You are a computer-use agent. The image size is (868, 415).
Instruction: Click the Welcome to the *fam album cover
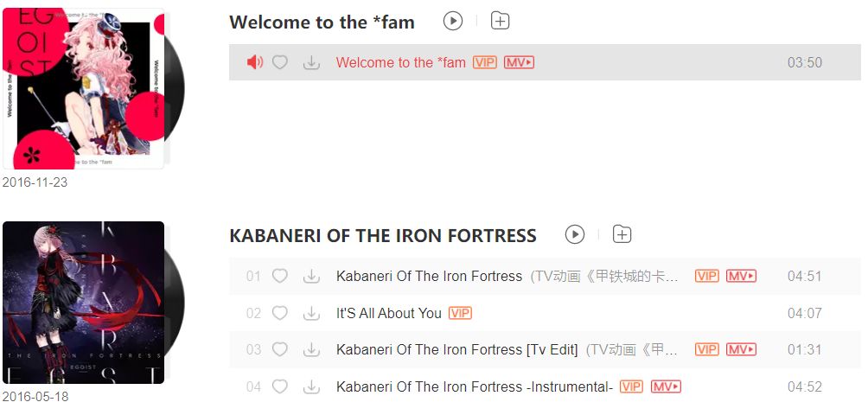[x=84, y=88]
